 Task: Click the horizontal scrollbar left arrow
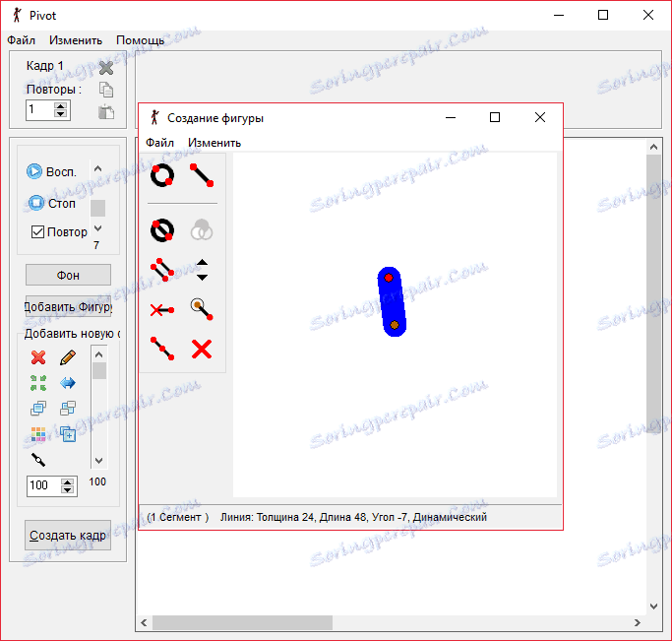(144, 622)
